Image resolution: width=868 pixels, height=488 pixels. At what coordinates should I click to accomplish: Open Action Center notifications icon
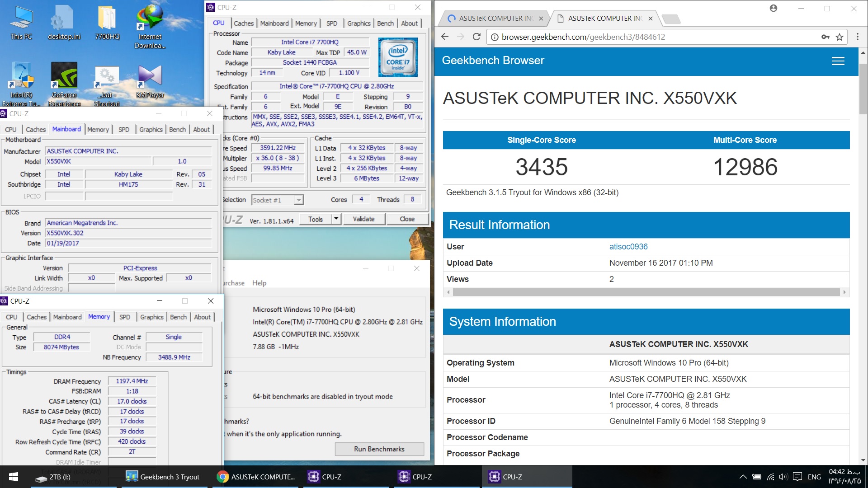click(x=797, y=477)
